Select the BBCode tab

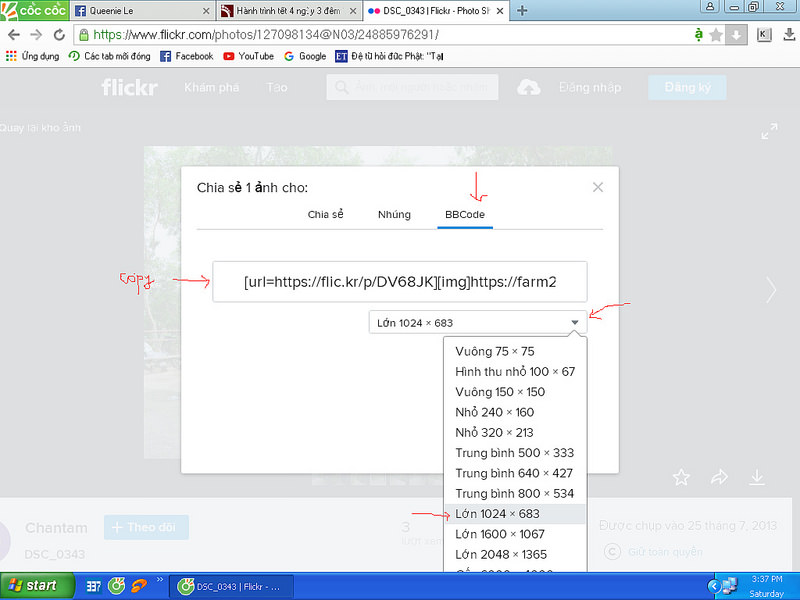(465, 214)
